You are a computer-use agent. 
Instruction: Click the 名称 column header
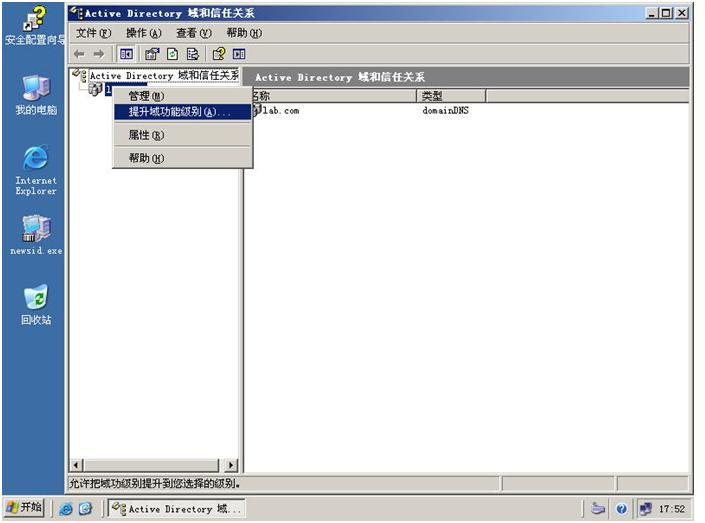[x=330, y=96]
